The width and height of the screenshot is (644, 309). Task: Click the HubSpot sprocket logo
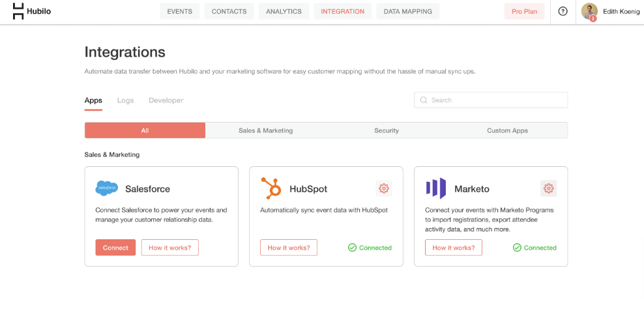pos(271,188)
